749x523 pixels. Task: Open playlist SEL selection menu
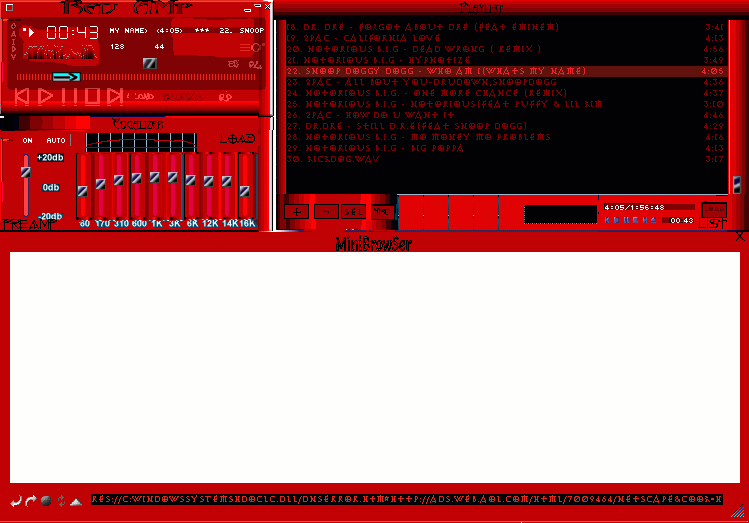point(353,212)
